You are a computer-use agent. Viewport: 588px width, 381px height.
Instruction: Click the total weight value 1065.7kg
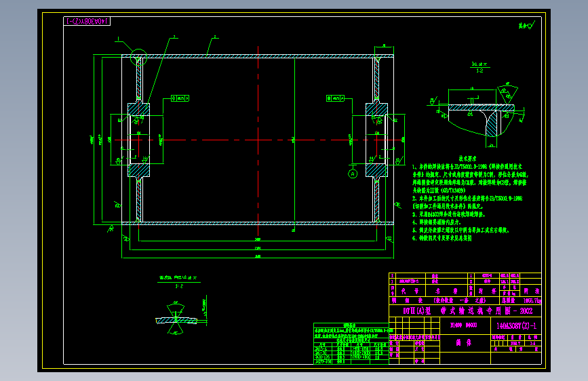point(532,301)
